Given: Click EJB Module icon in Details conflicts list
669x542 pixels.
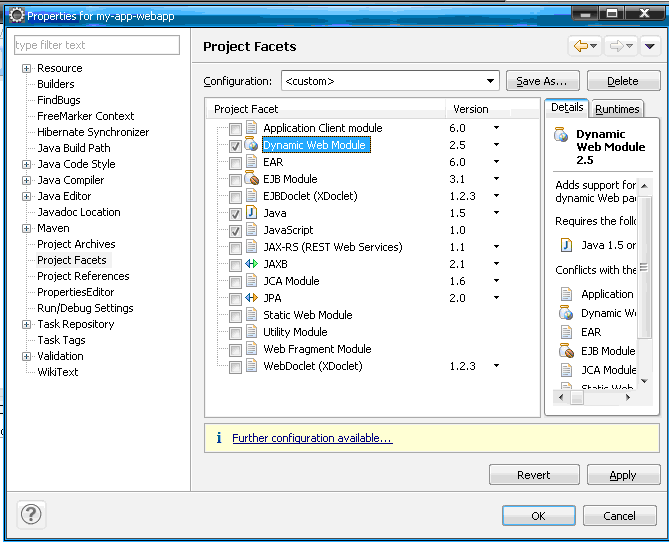Looking at the screenshot, I should point(566,350).
